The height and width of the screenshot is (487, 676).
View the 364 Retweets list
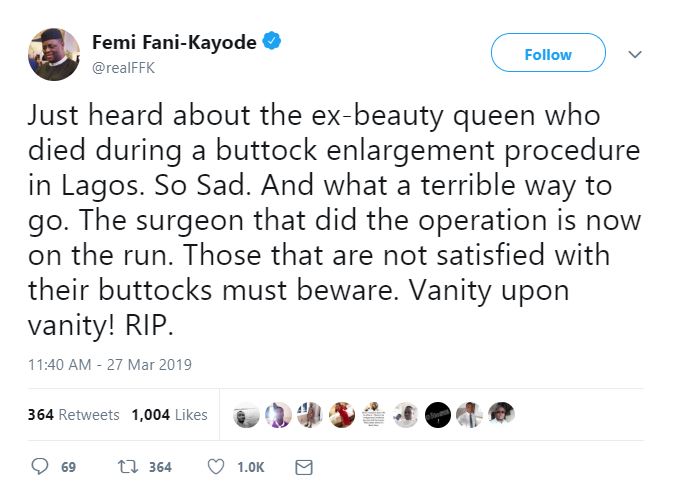[x=74, y=415]
